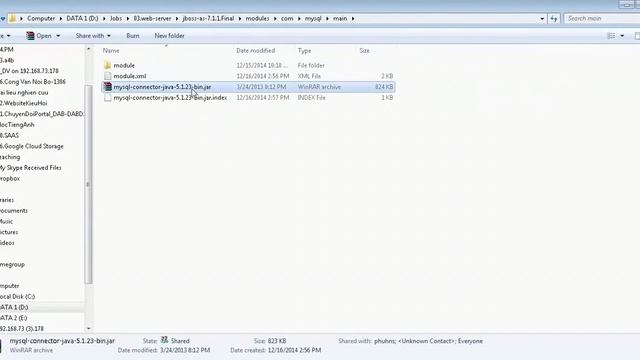Expand the Computer breadcrumb arrow

pos(61,19)
